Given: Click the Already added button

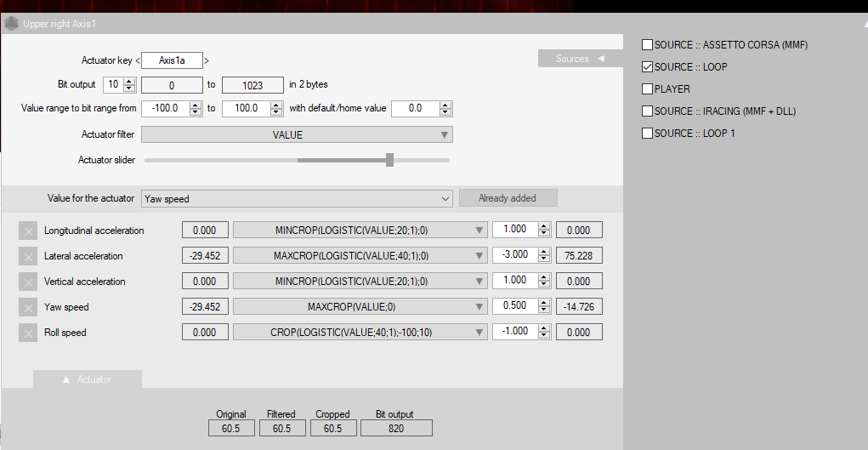Looking at the screenshot, I should pyautogui.click(x=508, y=198).
